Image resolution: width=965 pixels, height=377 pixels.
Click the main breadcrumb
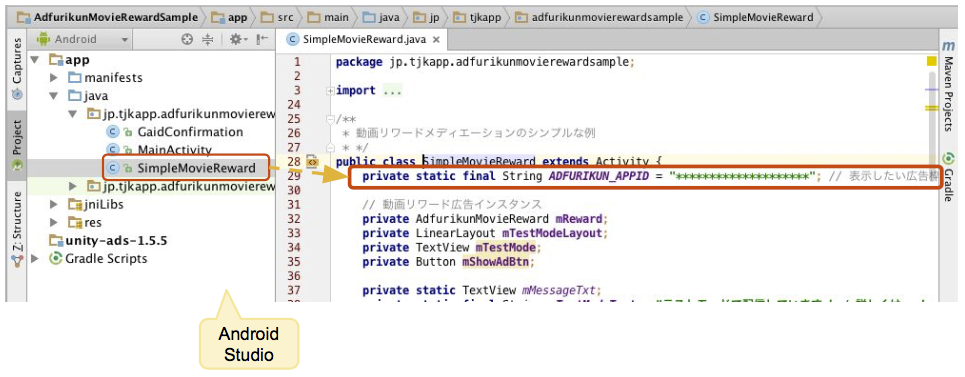click(x=329, y=17)
